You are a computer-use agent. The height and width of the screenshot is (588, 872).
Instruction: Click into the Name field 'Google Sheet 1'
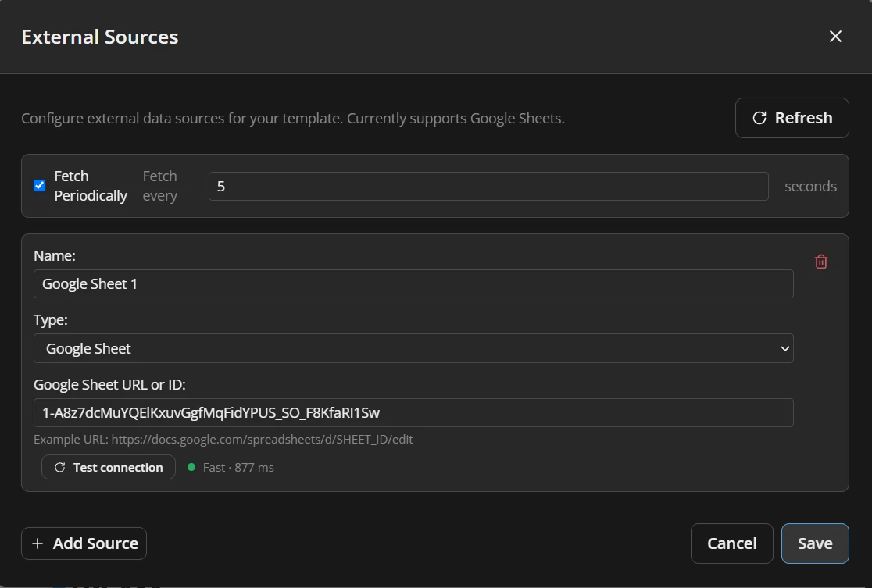[413, 284]
